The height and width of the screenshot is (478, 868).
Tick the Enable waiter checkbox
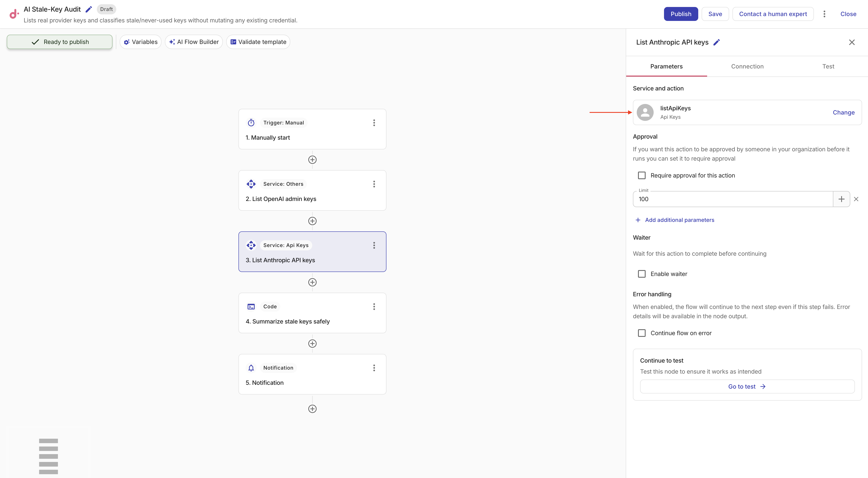[x=642, y=274]
